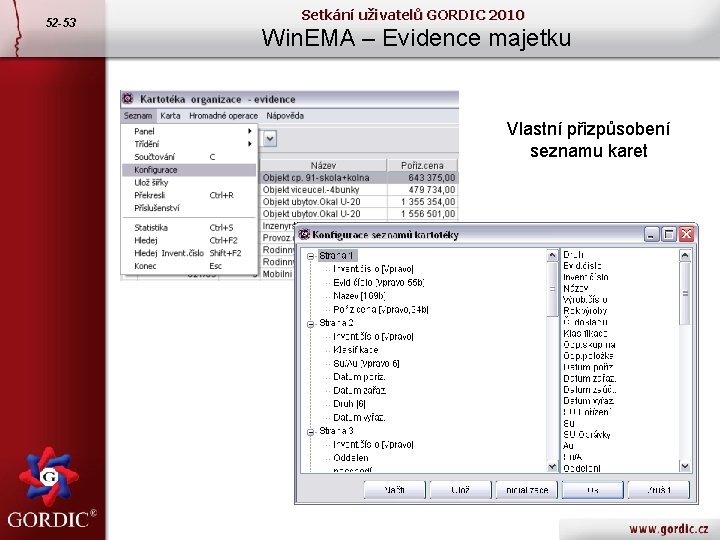720x540 pixels.
Task: Minimize the Konfigurace seznamů kartotéky dialog
Action: [651, 235]
